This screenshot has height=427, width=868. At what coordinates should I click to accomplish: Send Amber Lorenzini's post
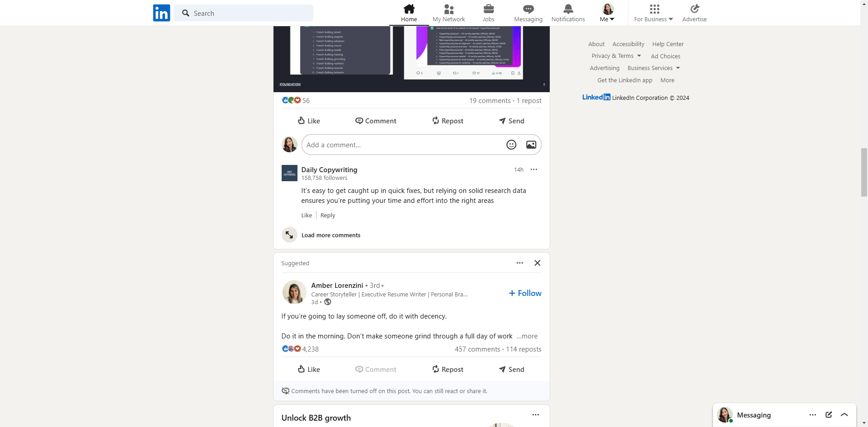[511, 369]
